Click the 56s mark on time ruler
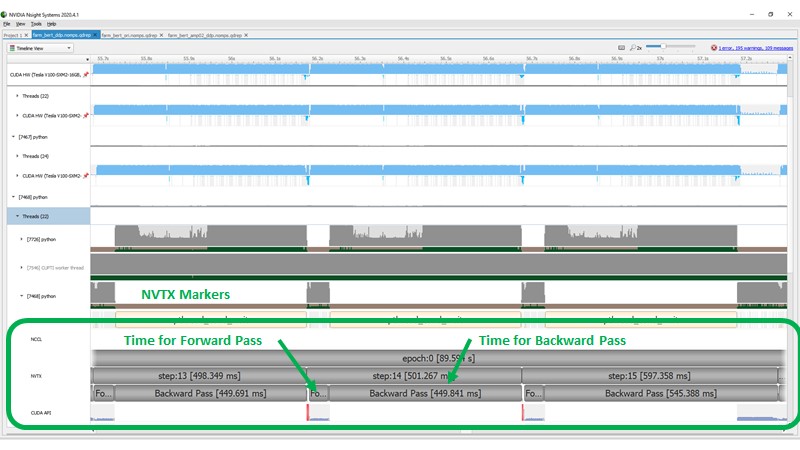800x450 pixels. tap(232, 59)
